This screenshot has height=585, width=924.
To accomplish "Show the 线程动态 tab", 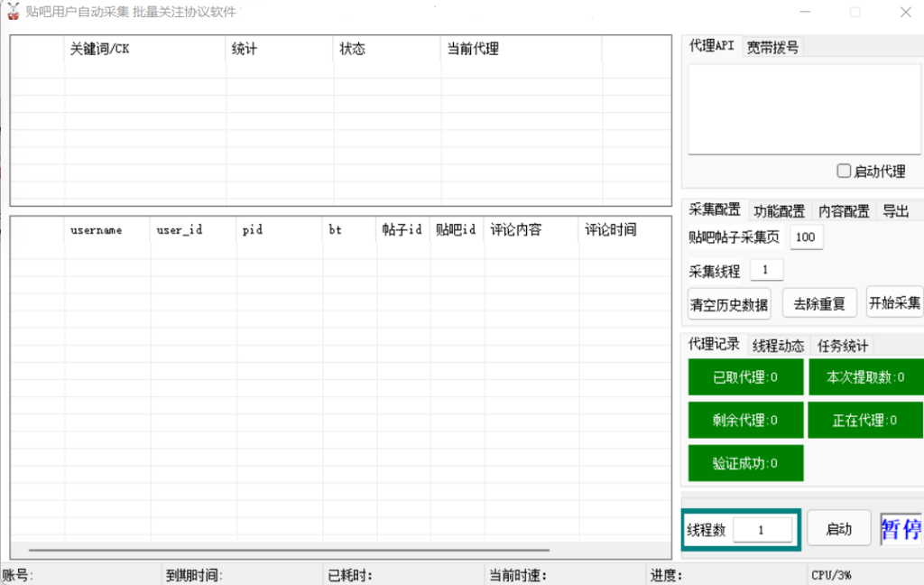I will 778,345.
